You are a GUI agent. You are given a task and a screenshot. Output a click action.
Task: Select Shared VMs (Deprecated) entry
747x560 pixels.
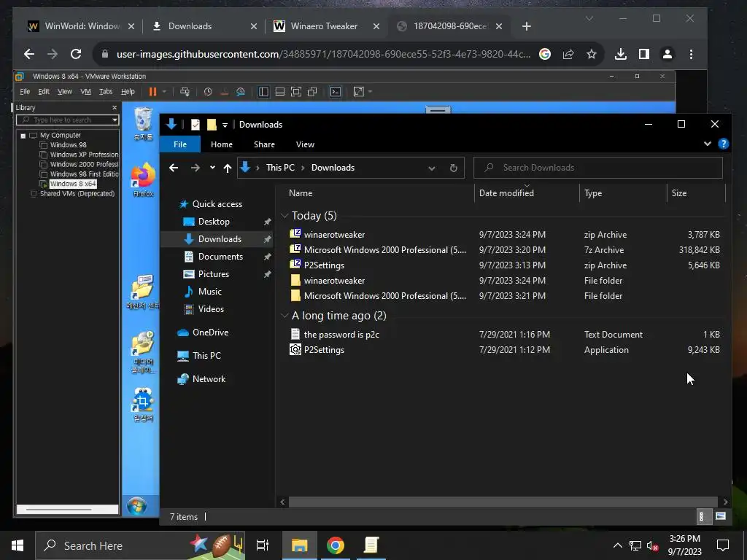[77, 193]
